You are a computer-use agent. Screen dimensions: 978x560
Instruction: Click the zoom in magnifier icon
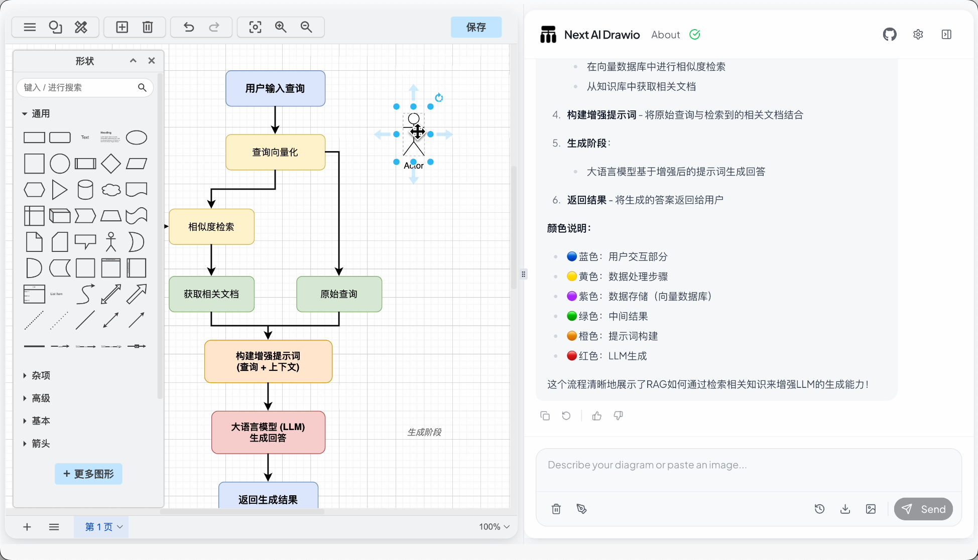tap(281, 27)
